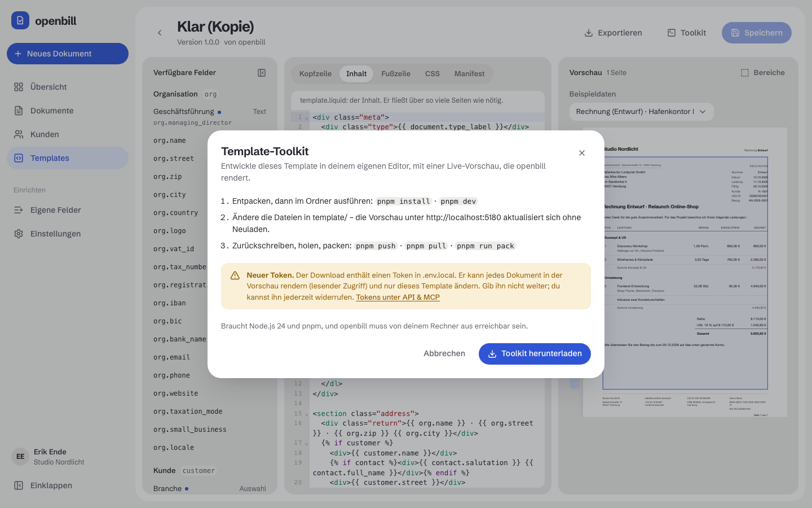Go to Kunden via its people icon
The width and height of the screenshot is (812, 508).
pyautogui.click(x=19, y=134)
